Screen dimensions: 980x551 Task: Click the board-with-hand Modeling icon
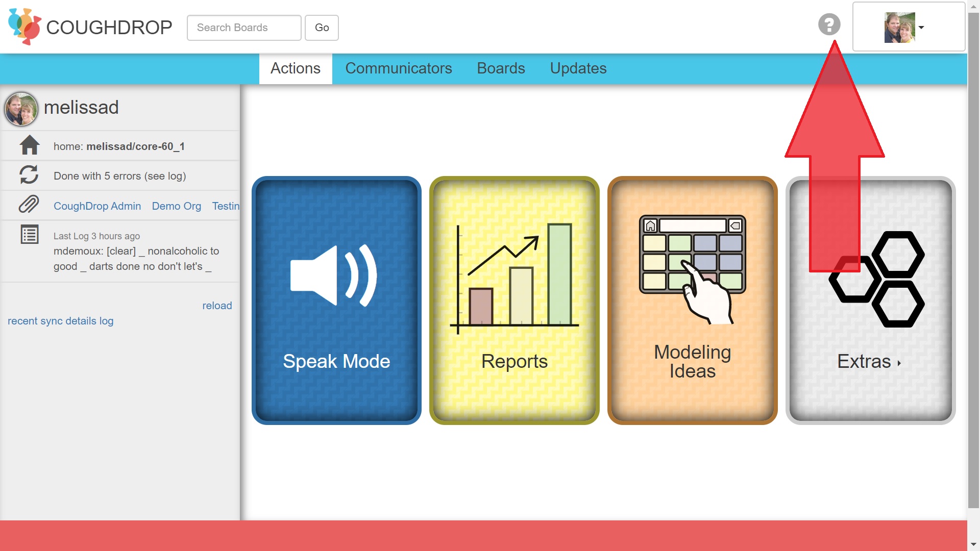click(693, 269)
